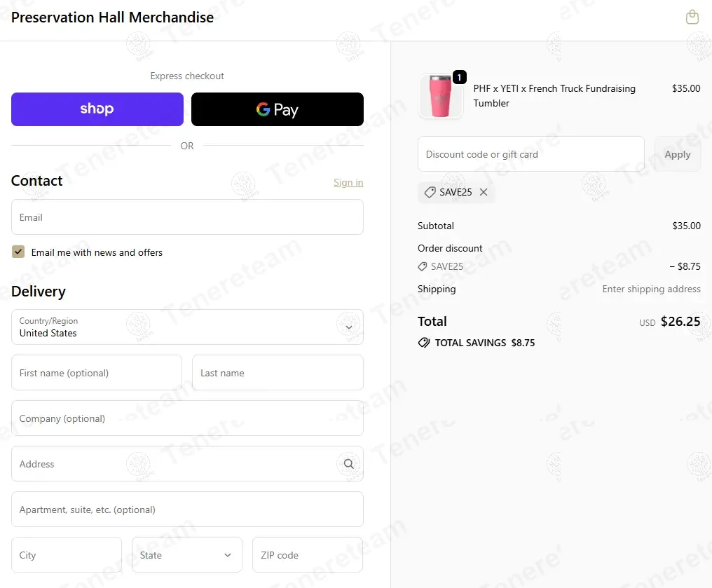Apply the discount code
This screenshot has width=712, height=588.
coord(678,154)
